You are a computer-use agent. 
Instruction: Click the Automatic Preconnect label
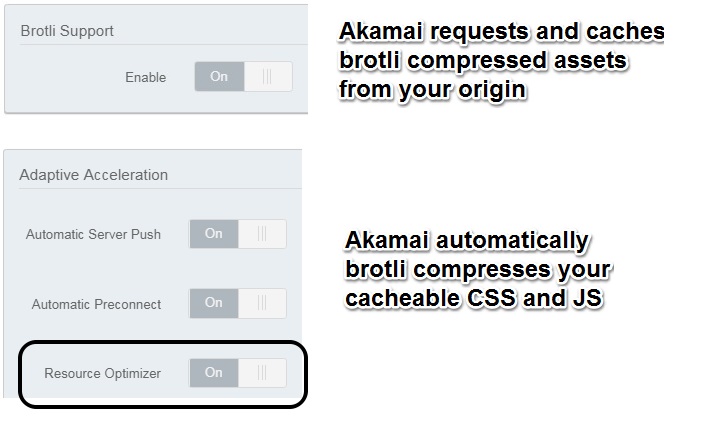point(96,303)
